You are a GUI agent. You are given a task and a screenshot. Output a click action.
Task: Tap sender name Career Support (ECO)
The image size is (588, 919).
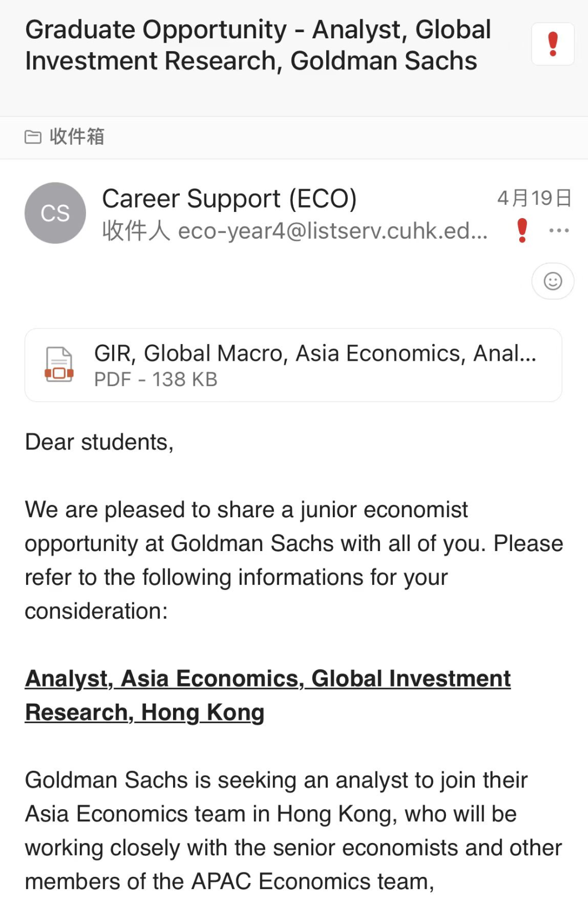(229, 199)
